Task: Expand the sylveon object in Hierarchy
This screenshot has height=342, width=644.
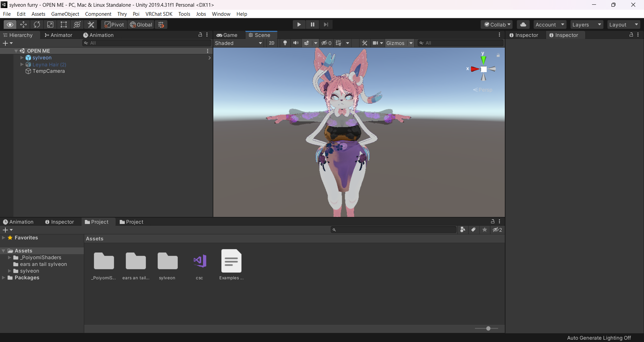Action: (x=22, y=58)
